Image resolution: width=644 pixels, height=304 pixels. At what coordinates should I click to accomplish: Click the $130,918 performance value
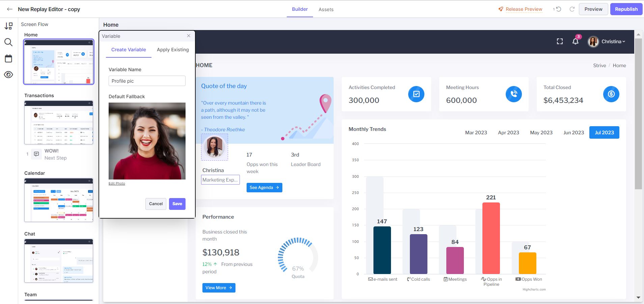(221, 252)
